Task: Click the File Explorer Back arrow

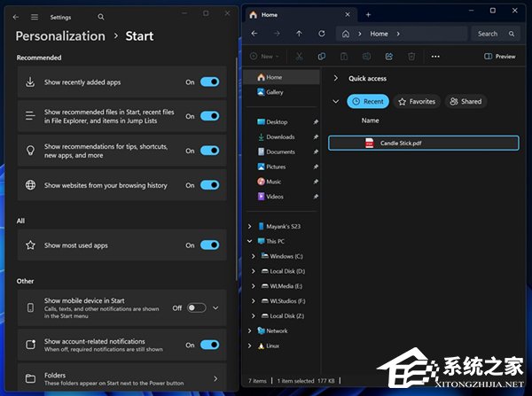Action: (254, 34)
